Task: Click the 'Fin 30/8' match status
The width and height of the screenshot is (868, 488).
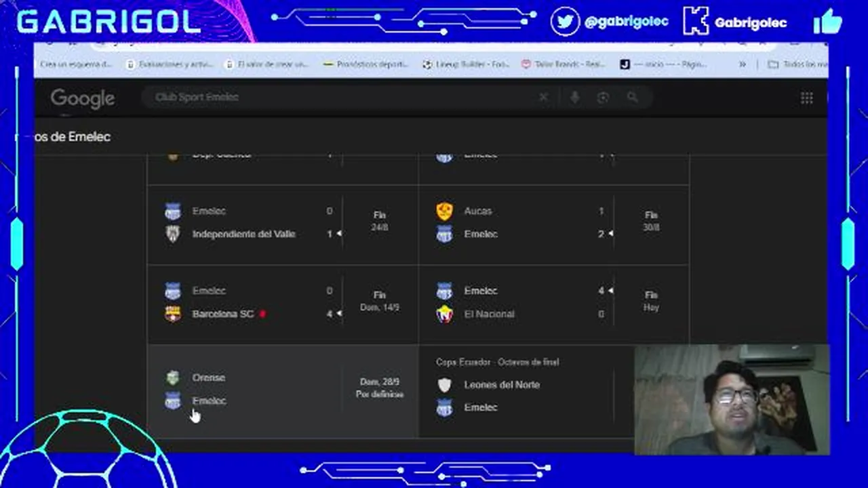Action: click(x=651, y=222)
